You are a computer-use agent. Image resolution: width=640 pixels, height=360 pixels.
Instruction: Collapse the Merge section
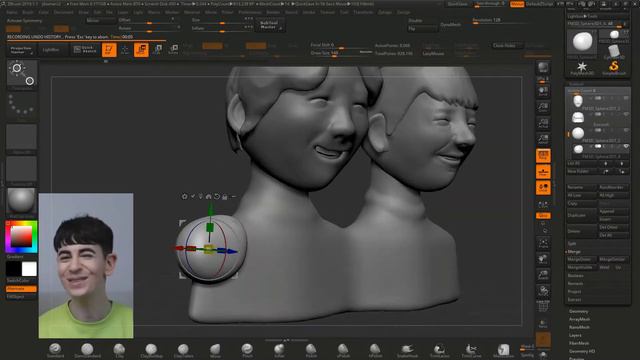coord(574,252)
